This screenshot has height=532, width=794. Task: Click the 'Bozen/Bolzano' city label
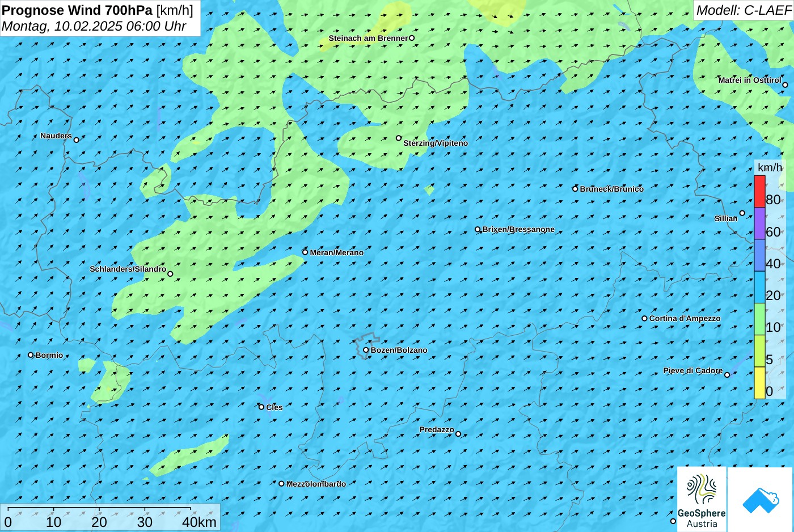point(399,350)
